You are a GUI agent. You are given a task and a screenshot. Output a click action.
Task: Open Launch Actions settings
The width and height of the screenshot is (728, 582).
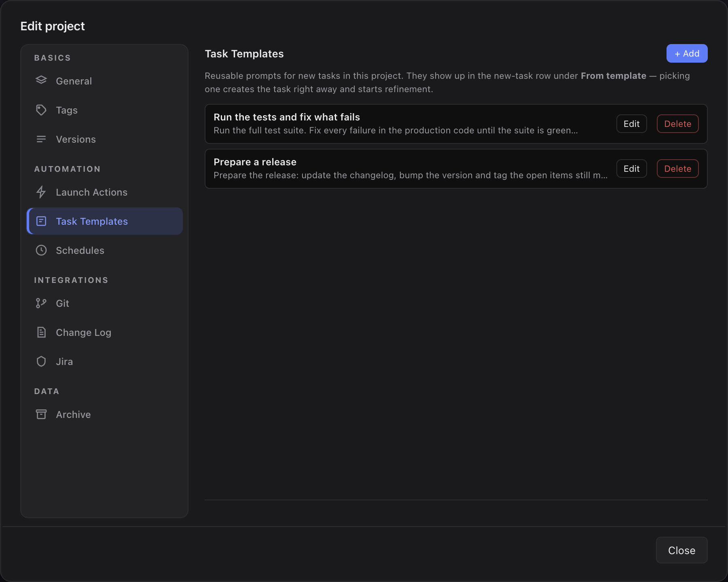tap(105, 192)
